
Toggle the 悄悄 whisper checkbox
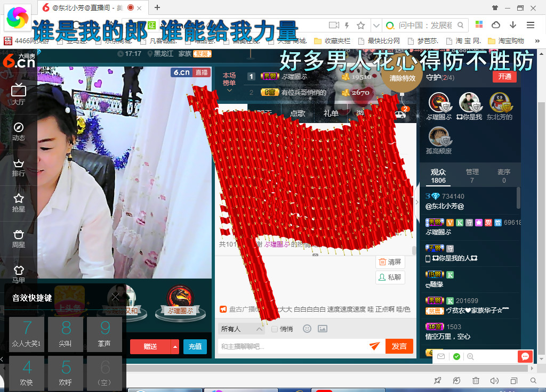275,329
